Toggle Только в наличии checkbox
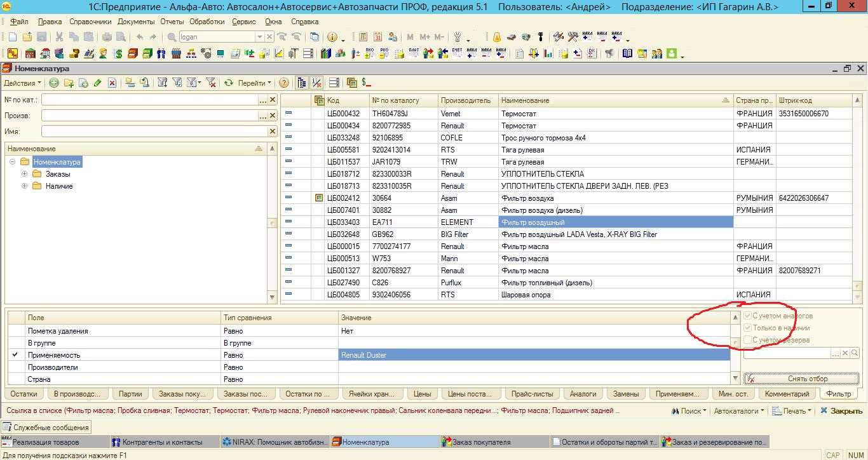Screen dimensions: 868x460 748,328
